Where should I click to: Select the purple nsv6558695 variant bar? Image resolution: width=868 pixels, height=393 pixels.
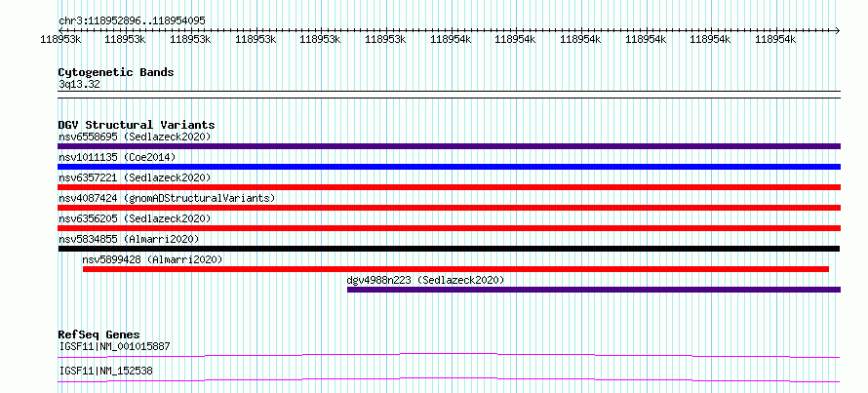click(449, 146)
